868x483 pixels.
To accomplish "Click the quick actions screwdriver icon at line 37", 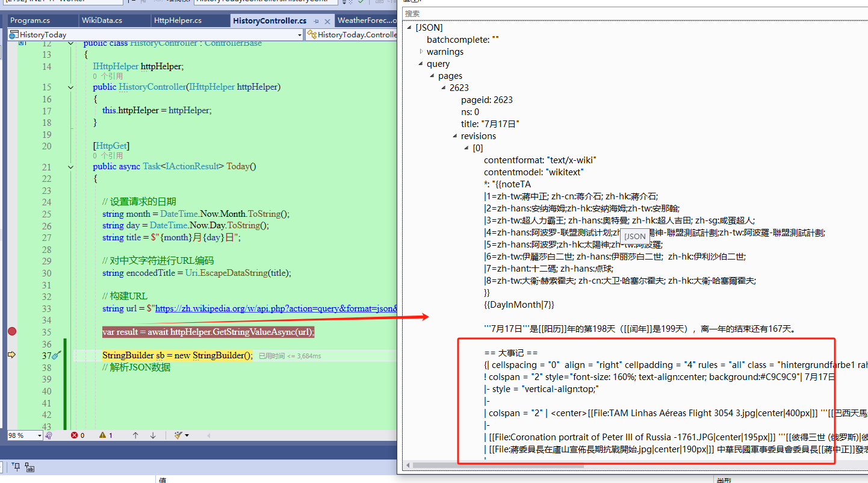I will [x=56, y=355].
